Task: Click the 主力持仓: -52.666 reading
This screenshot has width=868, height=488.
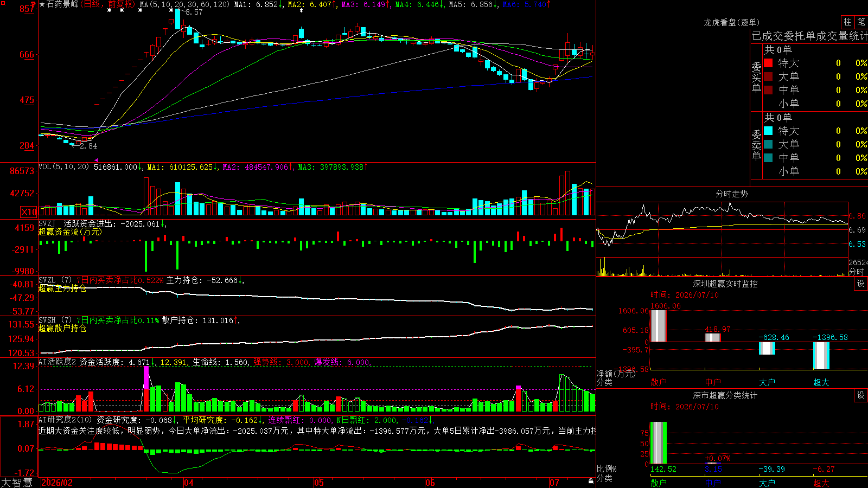Action: coord(202,280)
